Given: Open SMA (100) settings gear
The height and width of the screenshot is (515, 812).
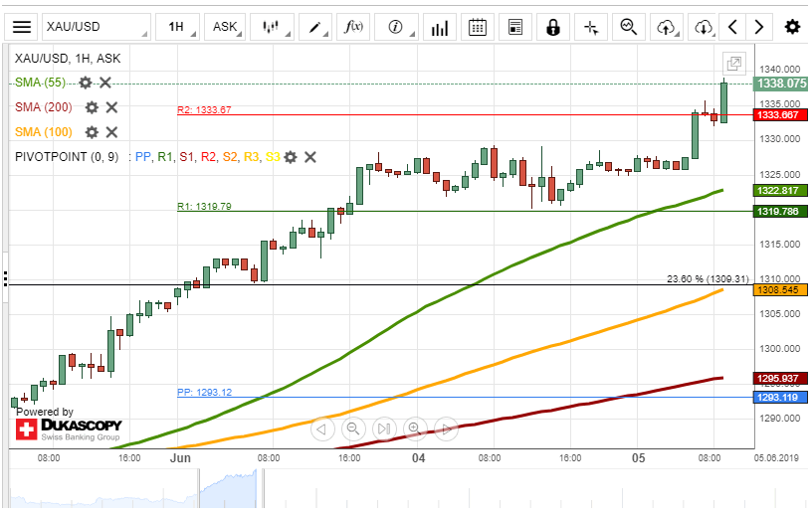Looking at the screenshot, I should pos(92,132).
